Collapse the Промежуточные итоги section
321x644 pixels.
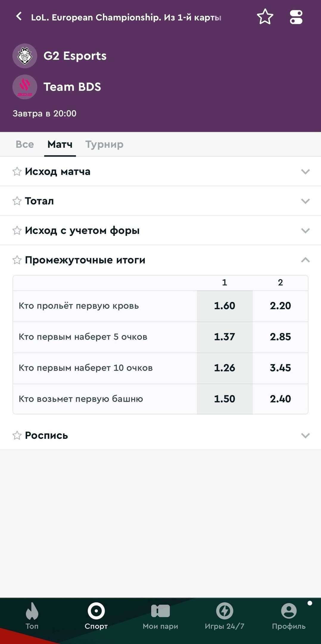305,260
